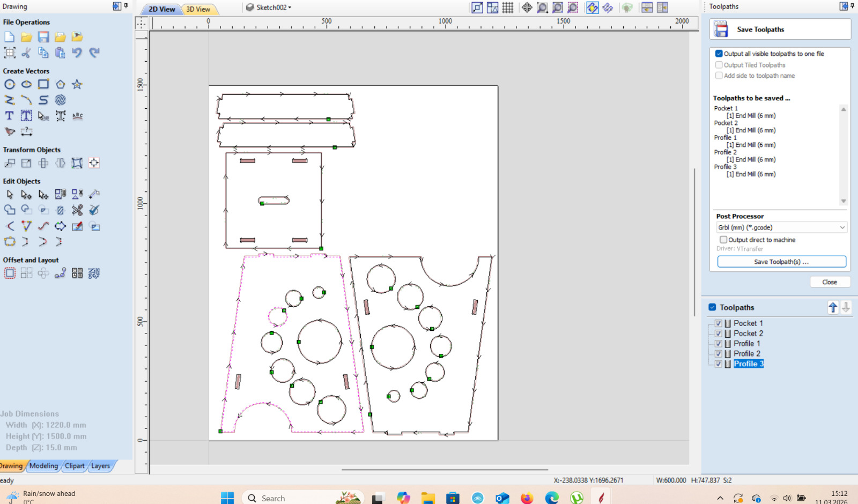The image size is (858, 504).
Task: Open File Explorer from the taskbar
Action: coord(428,498)
